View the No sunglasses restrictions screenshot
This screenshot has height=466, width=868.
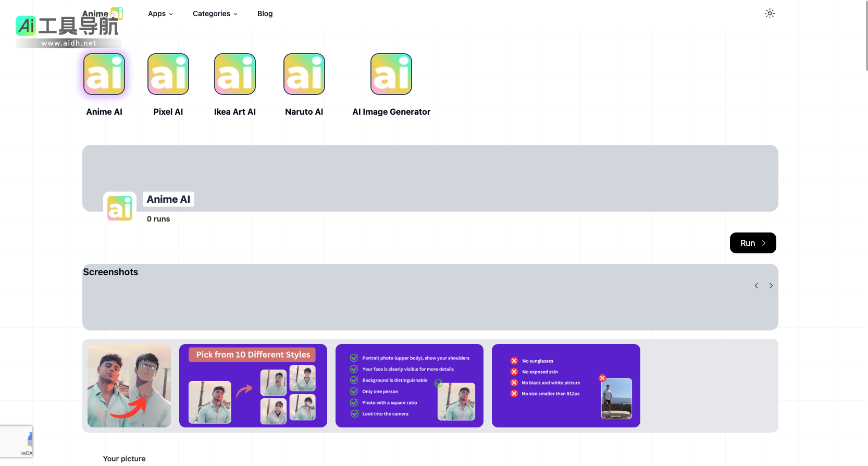[566, 386]
